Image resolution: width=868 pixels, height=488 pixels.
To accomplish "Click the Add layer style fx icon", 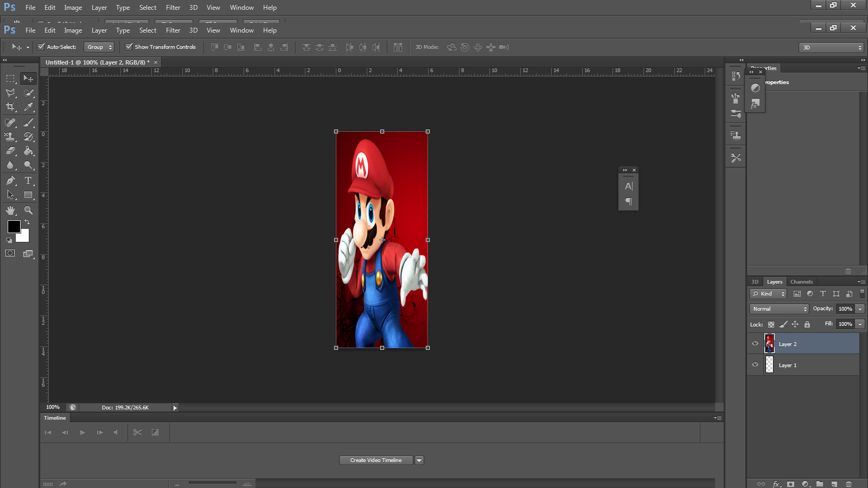I will (x=776, y=484).
